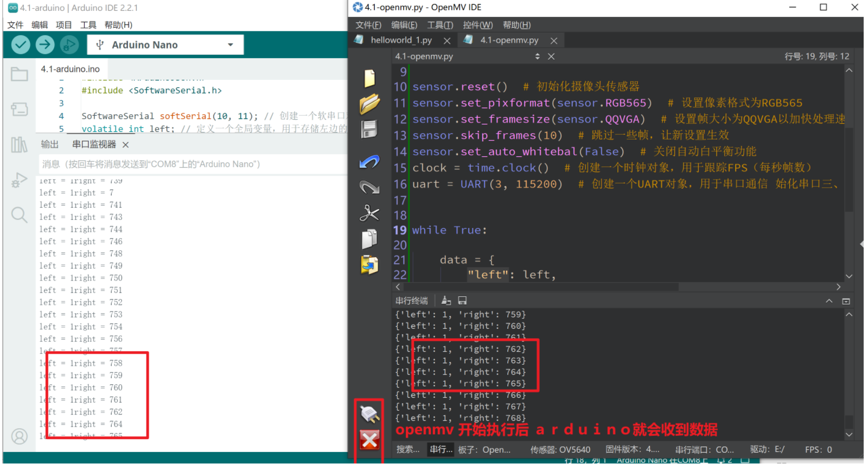This screenshot has height=464, width=868.
Task: Switch to Arduino 串口监视器 tab
Action: click(x=94, y=144)
